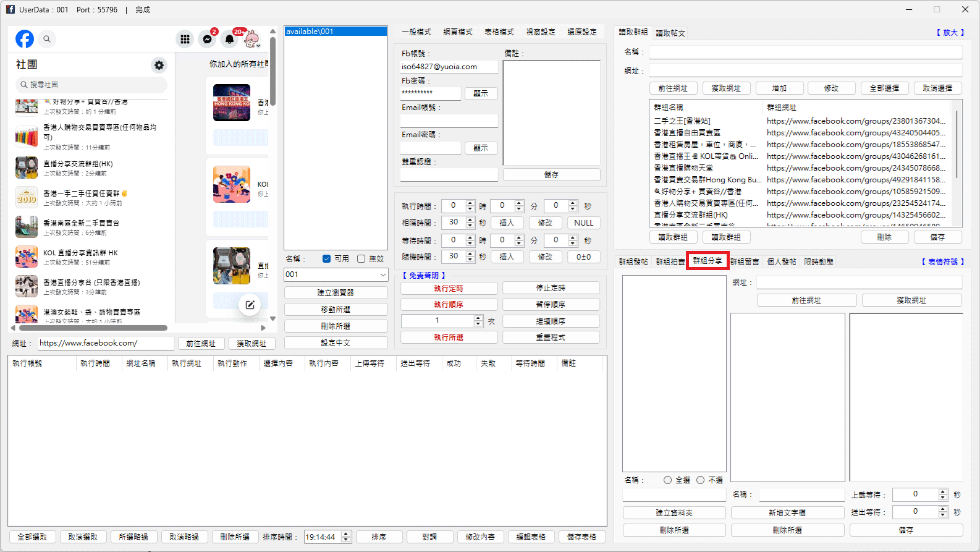The height and width of the screenshot is (552, 980).
Task: Open the 【 免責聲明 】 link
Action: [424, 276]
